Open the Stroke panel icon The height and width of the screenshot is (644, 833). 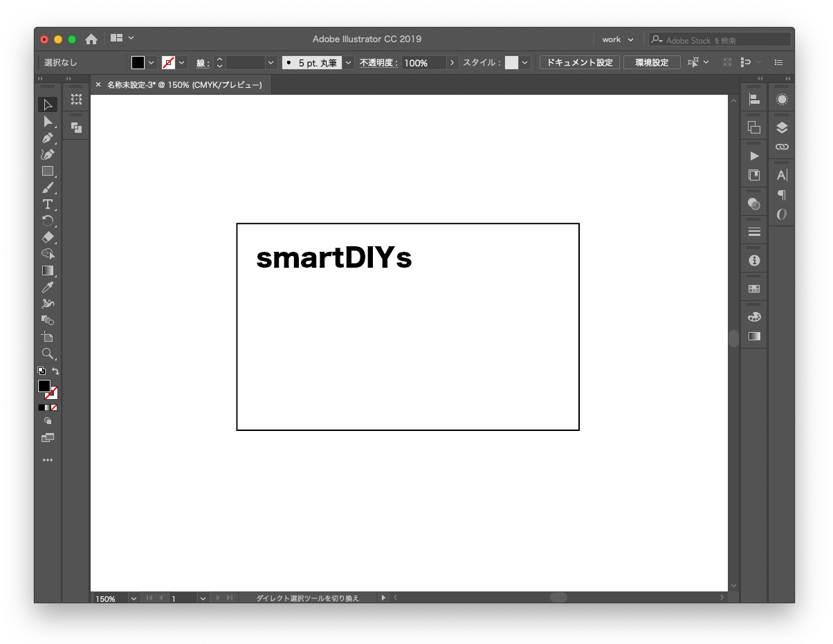coord(754,232)
